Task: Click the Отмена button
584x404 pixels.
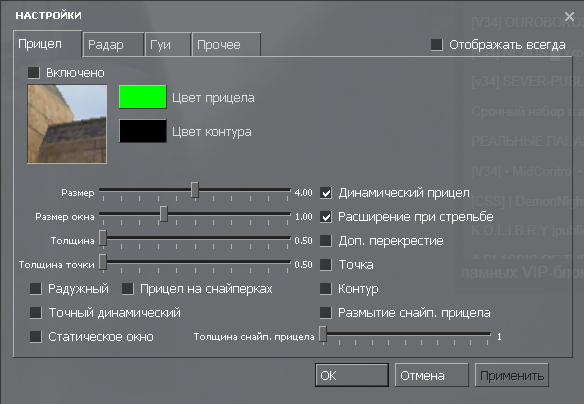Action: (431, 375)
